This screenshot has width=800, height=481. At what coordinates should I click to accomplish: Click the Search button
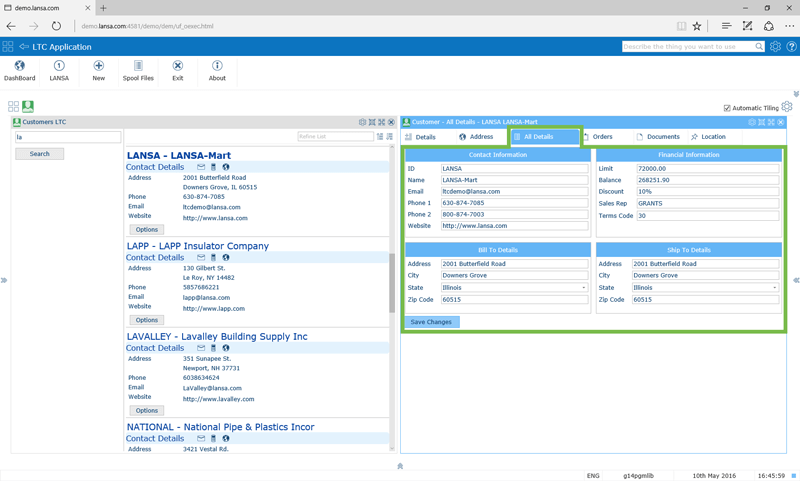[x=40, y=154]
